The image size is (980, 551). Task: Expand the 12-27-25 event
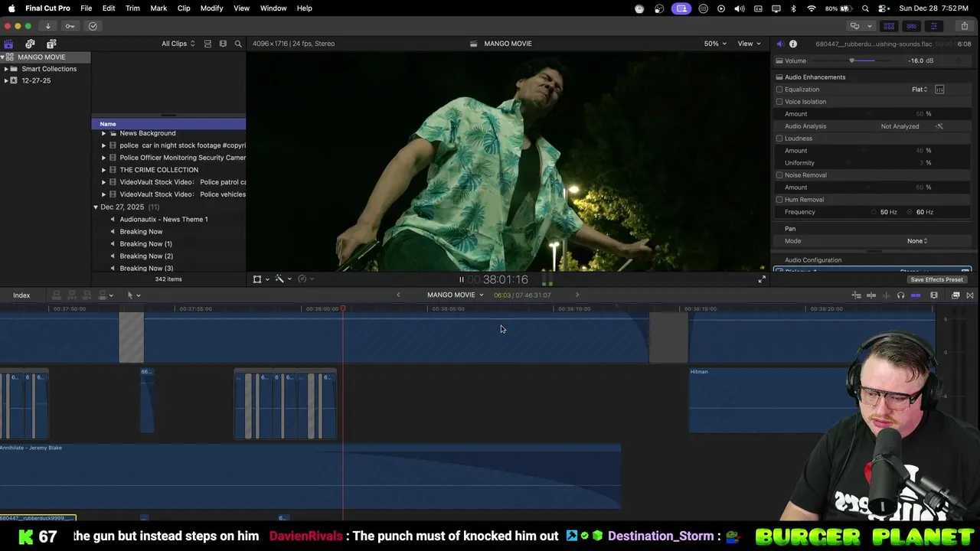(6, 80)
